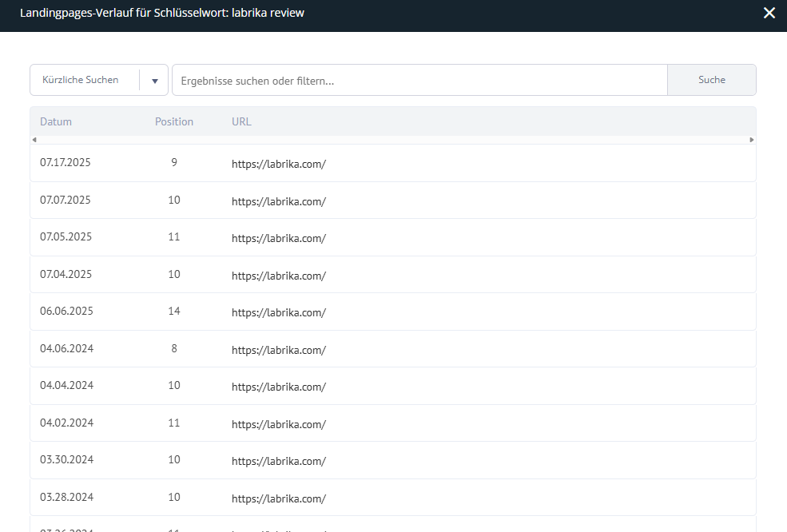Select the date 07.04.2025
Viewport: 787px width, 532px height.
(66, 274)
